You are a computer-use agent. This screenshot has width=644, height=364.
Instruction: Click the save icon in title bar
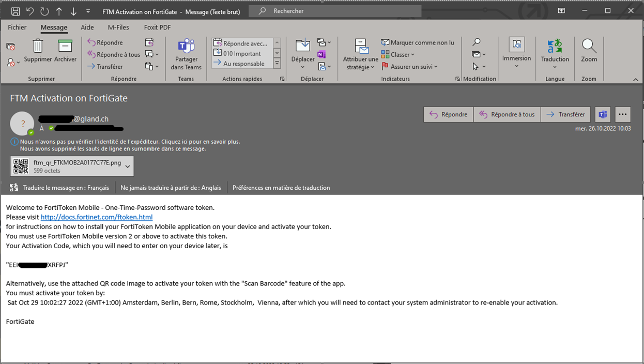coord(16,11)
